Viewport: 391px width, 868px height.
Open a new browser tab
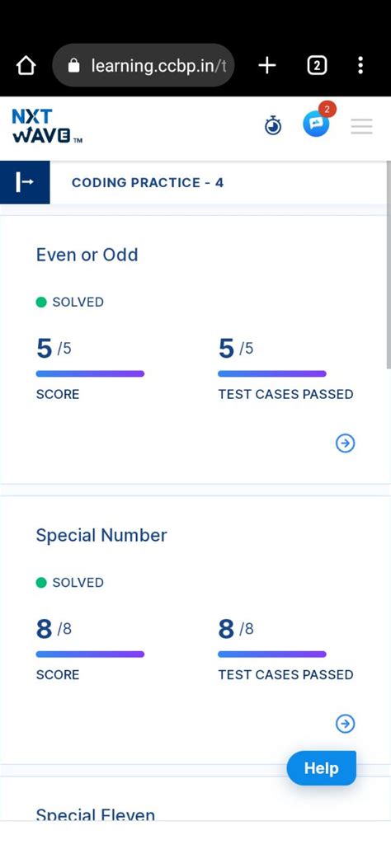pyautogui.click(x=267, y=66)
